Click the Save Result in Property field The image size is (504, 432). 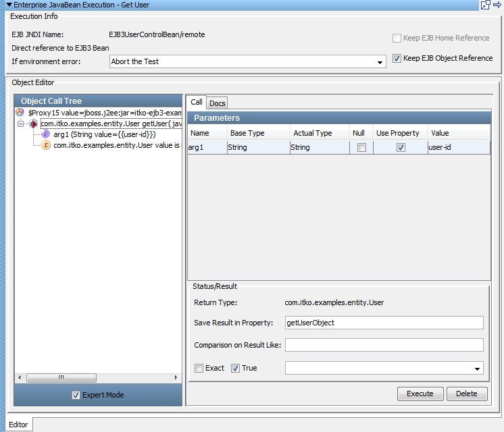pyautogui.click(x=384, y=323)
